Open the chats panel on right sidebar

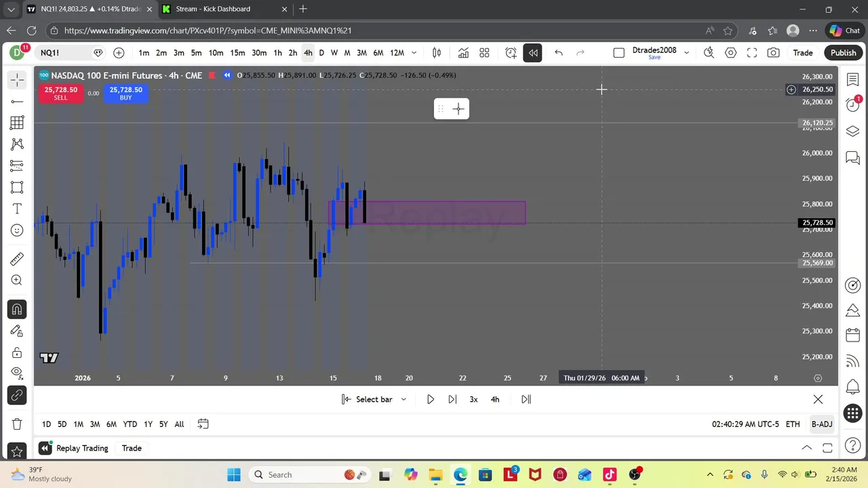coord(853,158)
